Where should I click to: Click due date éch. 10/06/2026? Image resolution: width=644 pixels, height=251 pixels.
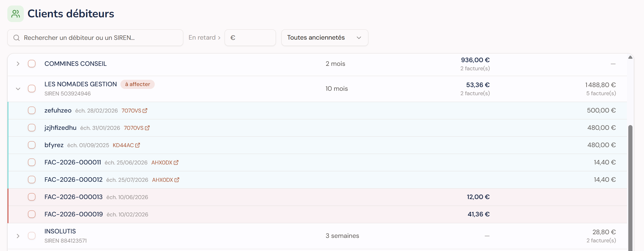click(x=127, y=197)
